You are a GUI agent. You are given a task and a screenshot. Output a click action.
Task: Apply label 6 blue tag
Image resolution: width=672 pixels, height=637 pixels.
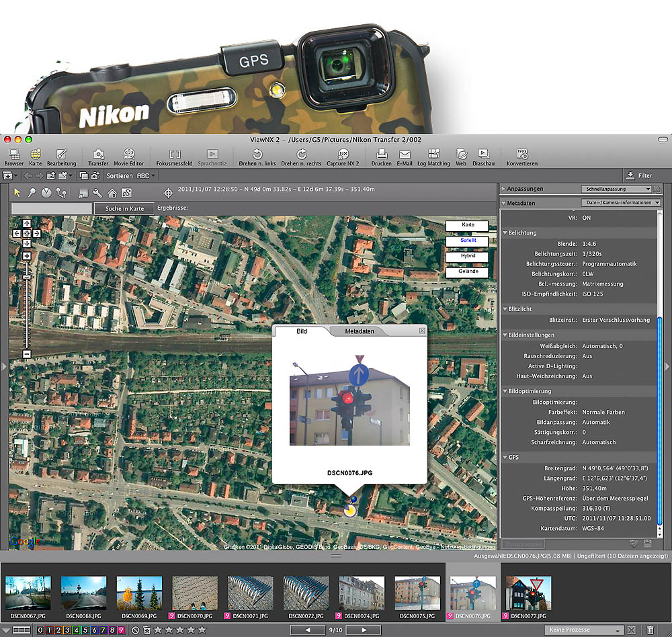tap(94, 630)
